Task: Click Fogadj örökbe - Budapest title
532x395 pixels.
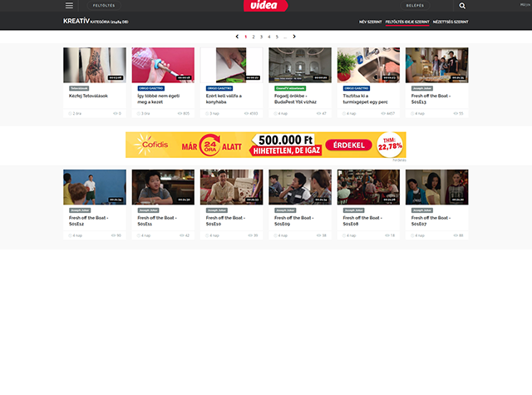Action: [x=295, y=99]
